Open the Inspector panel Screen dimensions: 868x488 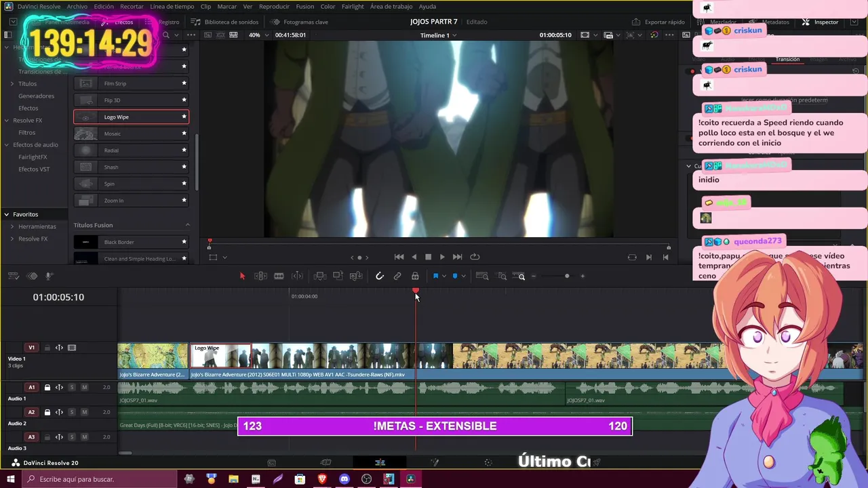pyautogui.click(x=821, y=22)
